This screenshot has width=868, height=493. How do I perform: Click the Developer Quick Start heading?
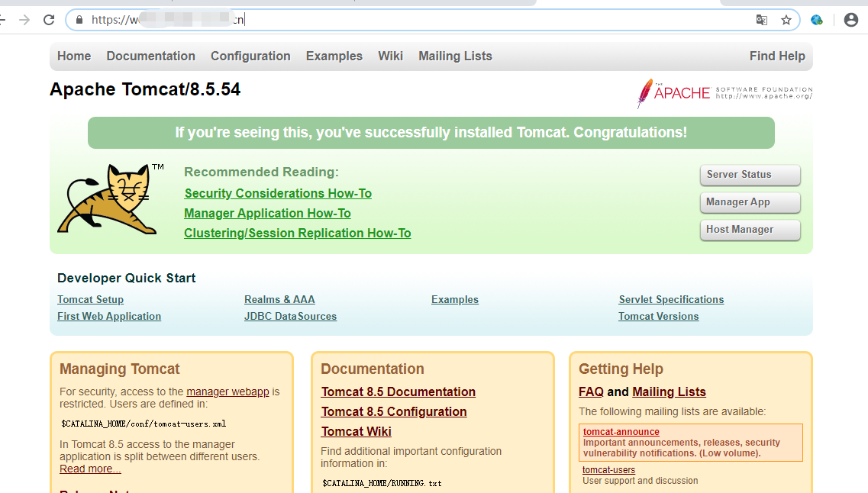(x=126, y=279)
